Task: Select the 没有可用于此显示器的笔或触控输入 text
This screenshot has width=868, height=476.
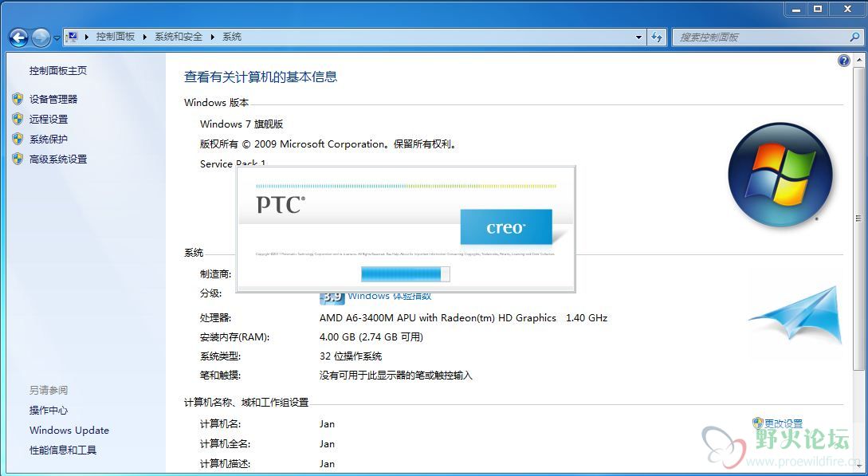Action: [x=396, y=376]
